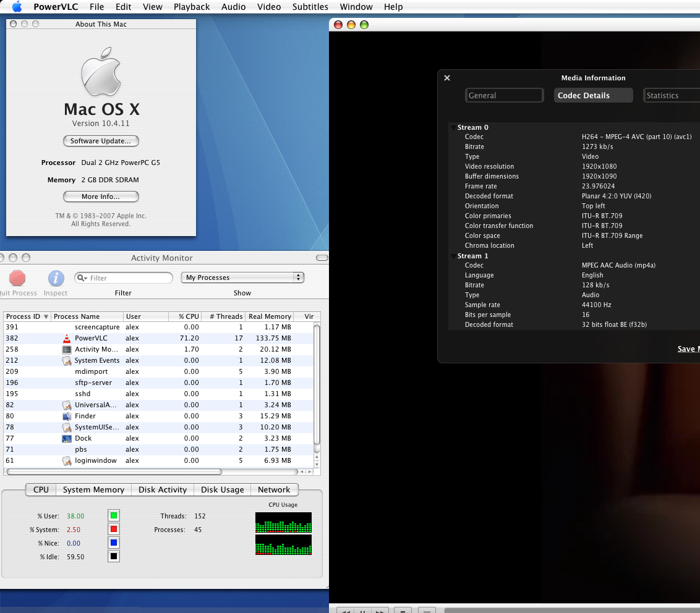This screenshot has height=613, width=700.
Task: Click the Dock process icon
Action: pos(67,439)
